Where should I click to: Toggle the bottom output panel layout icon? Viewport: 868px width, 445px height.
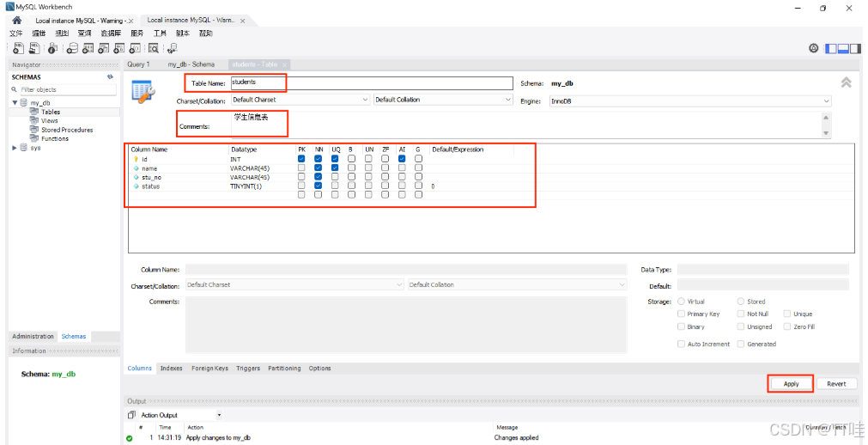coord(843,48)
